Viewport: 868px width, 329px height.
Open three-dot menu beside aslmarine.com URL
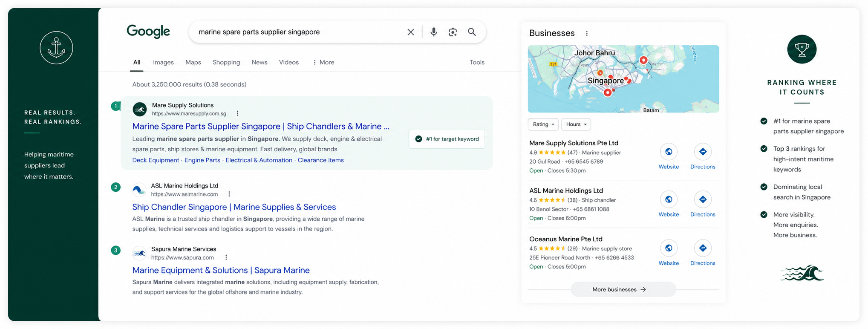[x=229, y=194]
